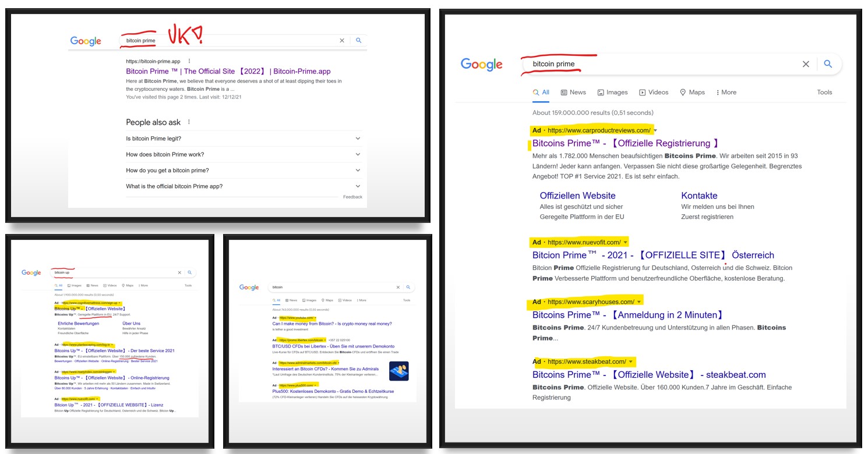Click the About 159.000.000 results count text

tap(593, 112)
